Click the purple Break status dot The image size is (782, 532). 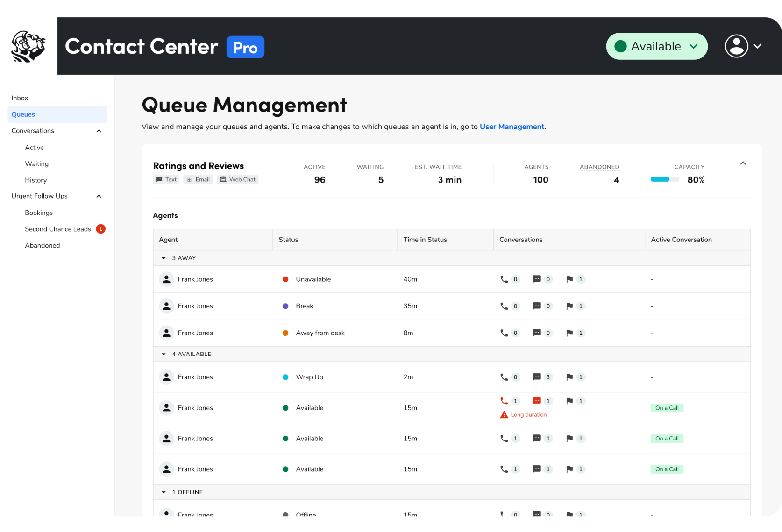(285, 306)
